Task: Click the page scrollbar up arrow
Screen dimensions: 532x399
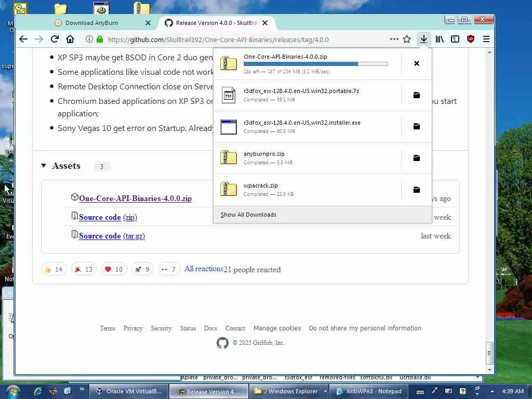Action: [489, 52]
